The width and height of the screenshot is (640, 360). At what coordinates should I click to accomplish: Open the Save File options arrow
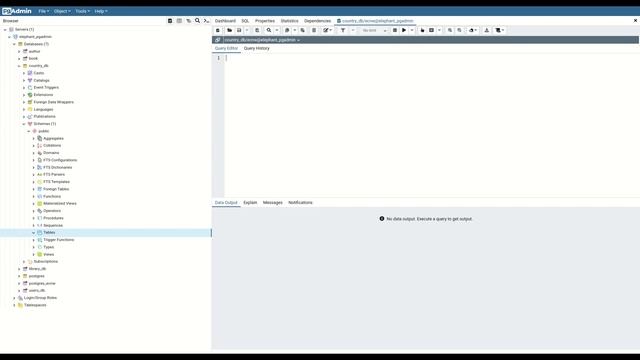point(247,30)
